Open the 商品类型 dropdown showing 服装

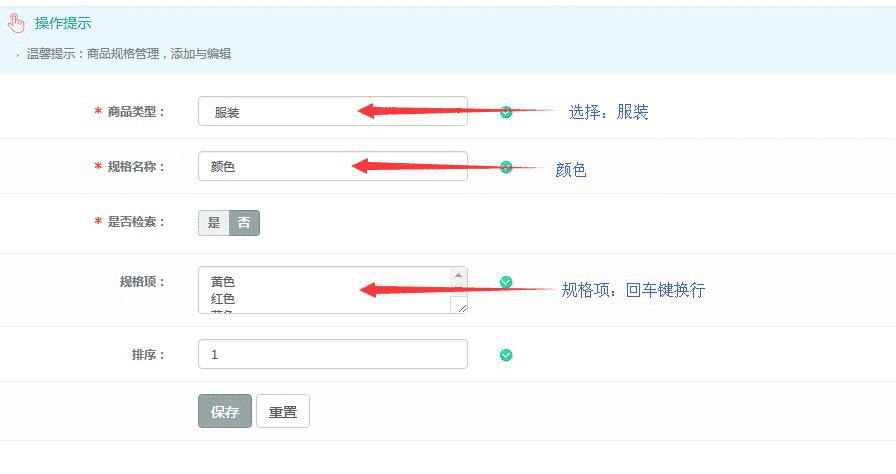point(332,112)
